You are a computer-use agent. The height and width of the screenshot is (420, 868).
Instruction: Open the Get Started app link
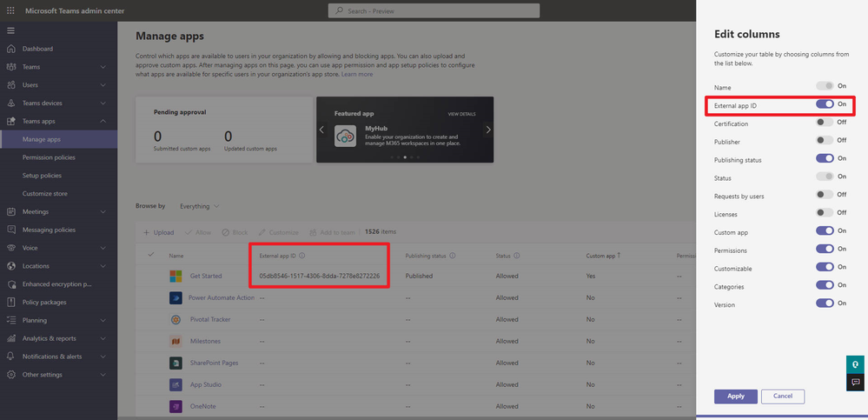tap(206, 276)
